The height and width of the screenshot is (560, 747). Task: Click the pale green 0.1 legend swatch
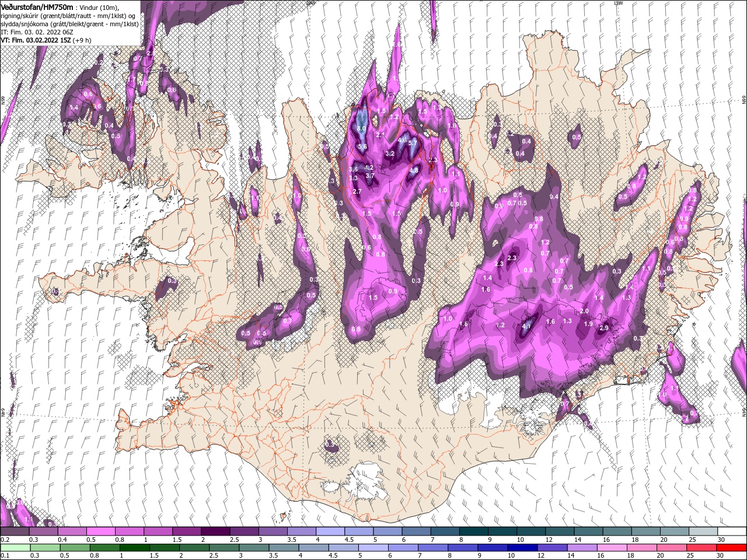click(x=15, y=547)
